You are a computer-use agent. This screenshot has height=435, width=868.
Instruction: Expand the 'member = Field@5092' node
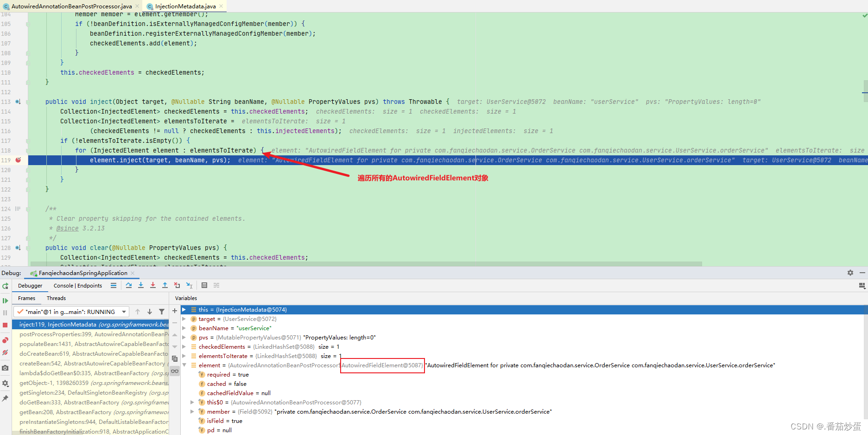tap(192, 412)
